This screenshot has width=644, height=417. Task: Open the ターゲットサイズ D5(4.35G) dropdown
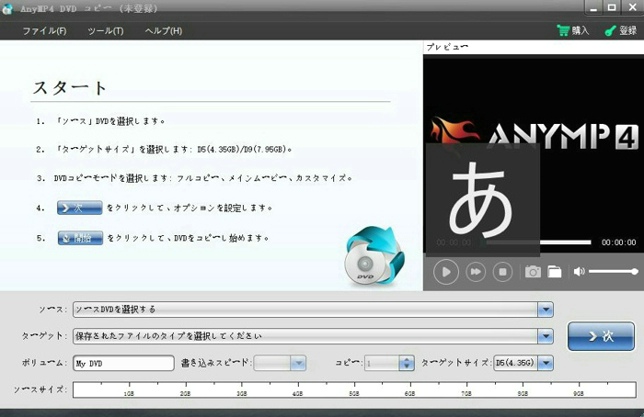pyautogui.click(x=545, y=363)
